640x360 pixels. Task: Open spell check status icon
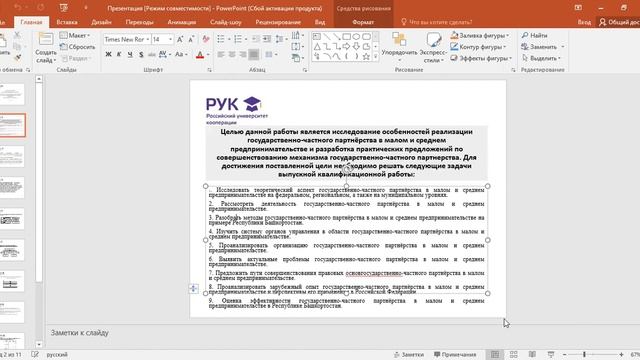tap(35, 354)
